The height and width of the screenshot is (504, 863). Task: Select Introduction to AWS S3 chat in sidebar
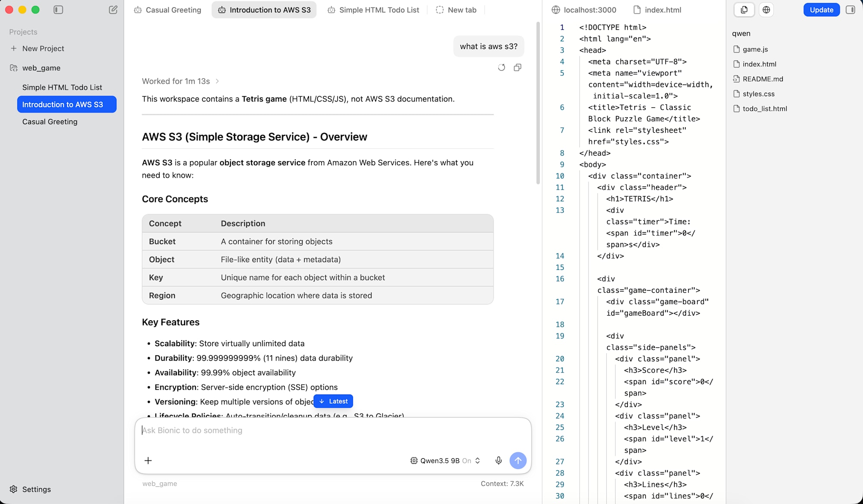click(x=67, y=104)
